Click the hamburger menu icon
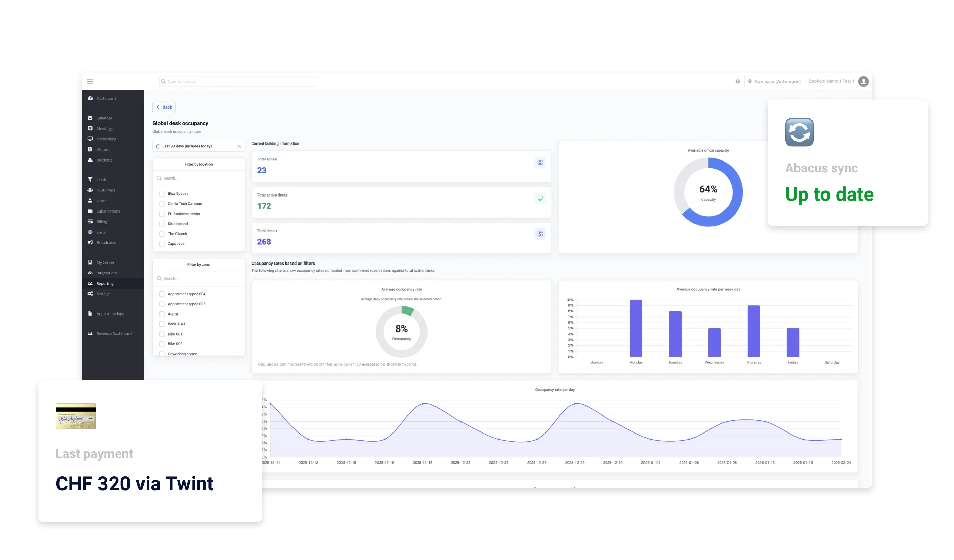Image resolution: width=954 pixels, height=560 pixels. (x=90, y=81)
